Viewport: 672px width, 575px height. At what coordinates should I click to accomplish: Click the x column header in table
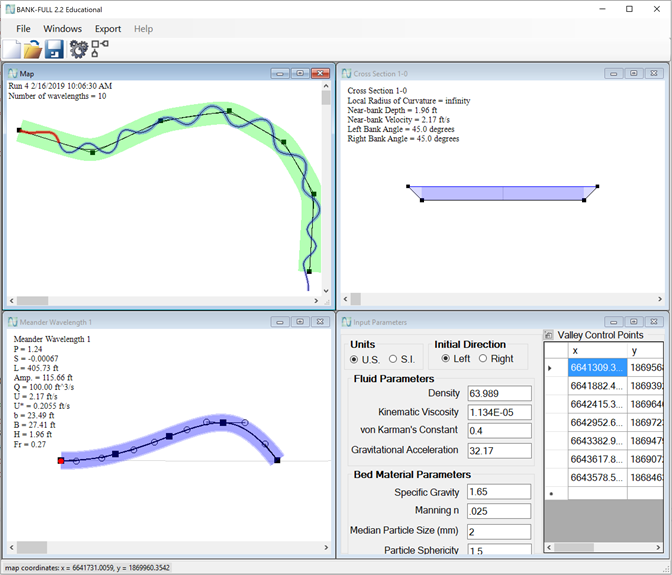(x=596, y=350)
